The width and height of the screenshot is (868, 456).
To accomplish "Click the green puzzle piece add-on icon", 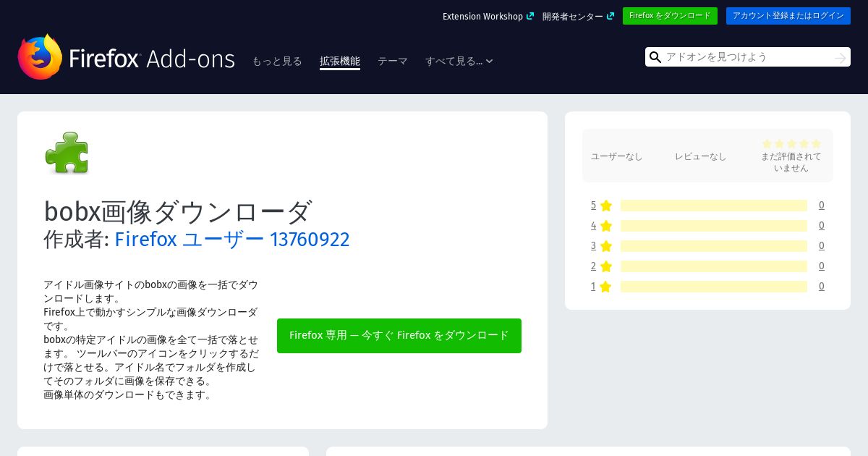I will point(67,152).
